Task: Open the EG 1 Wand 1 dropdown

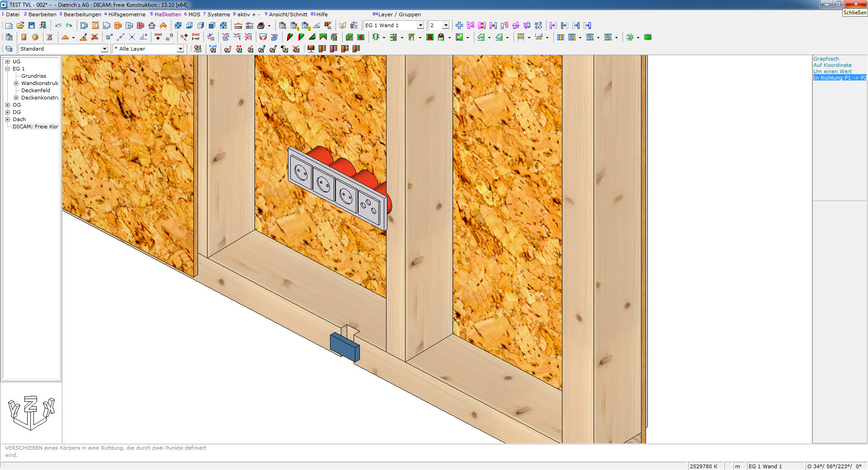Action: coord(420,25)
